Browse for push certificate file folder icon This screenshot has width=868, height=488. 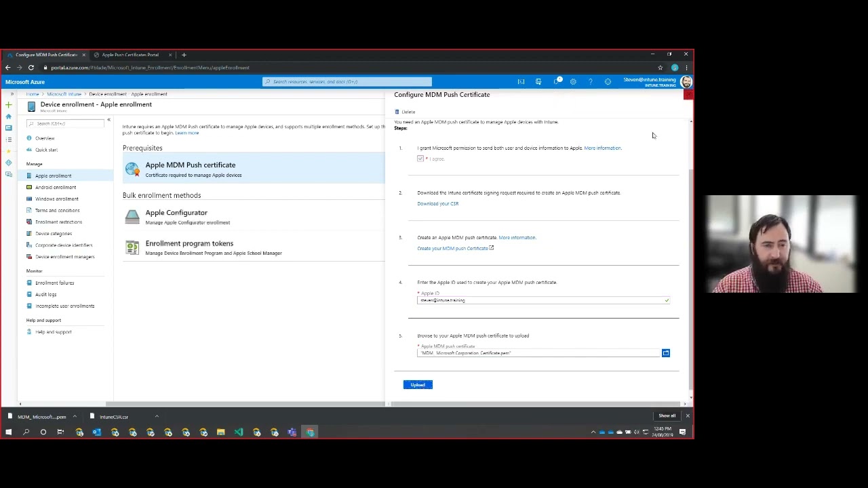[x=666, y=353]
